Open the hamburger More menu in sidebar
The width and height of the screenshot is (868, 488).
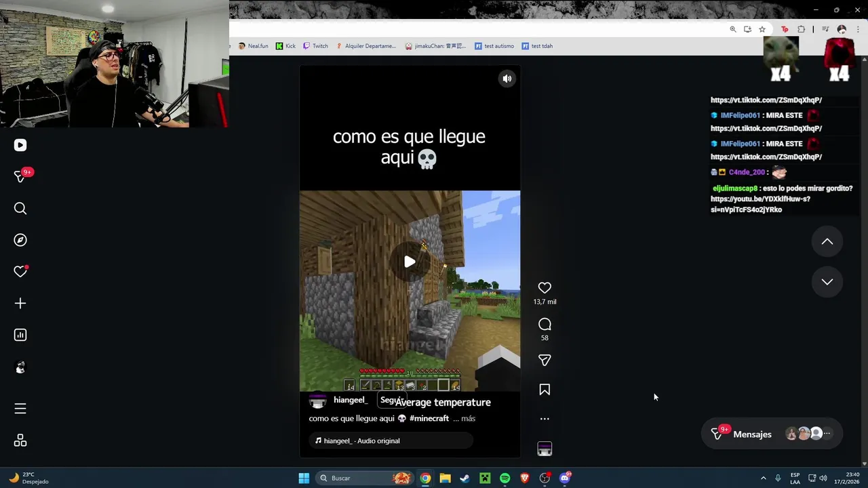tap(20, 409)
